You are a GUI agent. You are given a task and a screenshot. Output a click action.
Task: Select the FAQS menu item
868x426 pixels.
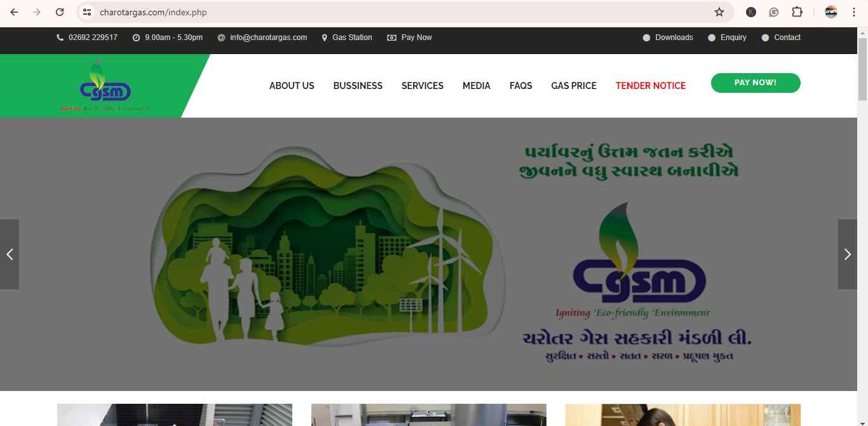(x=520, y=85)
